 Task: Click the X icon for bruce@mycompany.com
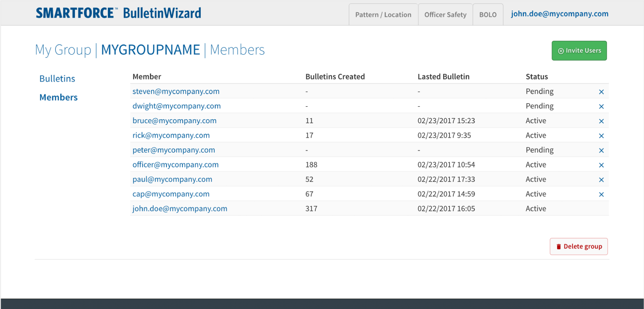click(x=601, y=121)
